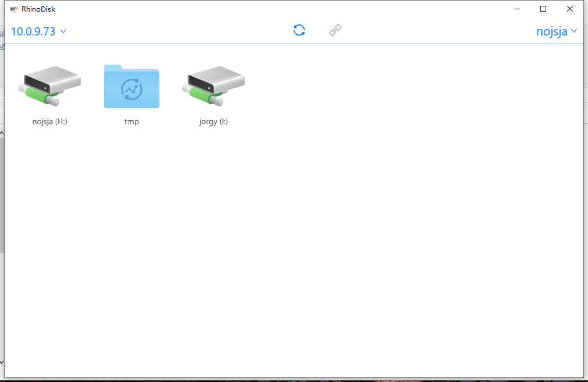
Task: Expand the chevron next to 10.0.9.73
Action: [x=63, y=31]
